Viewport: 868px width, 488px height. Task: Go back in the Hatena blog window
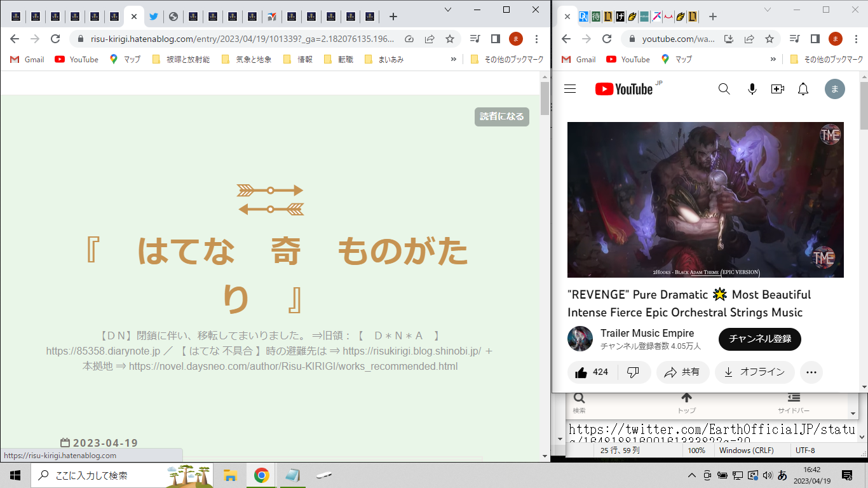pos(15,39)
